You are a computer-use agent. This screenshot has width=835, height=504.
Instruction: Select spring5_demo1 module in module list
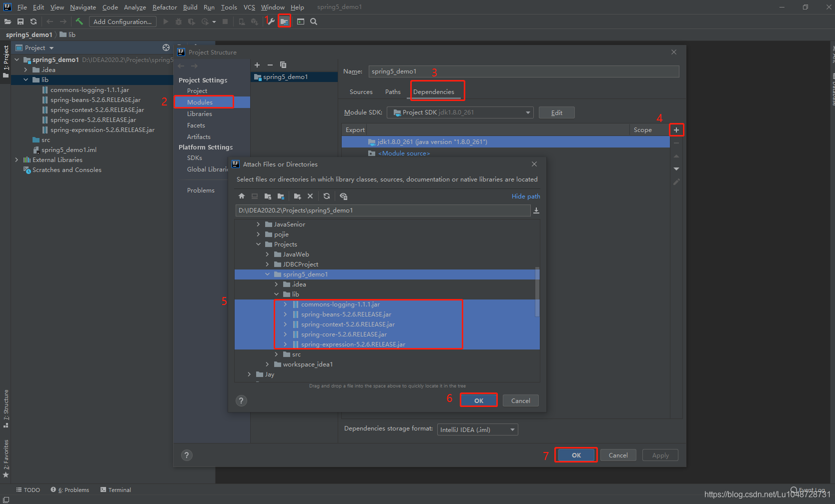tap(294, 77)
